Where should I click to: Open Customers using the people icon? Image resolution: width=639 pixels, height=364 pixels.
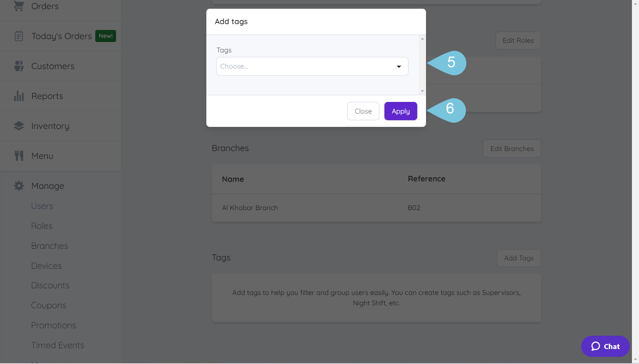(x=18, y=66)
